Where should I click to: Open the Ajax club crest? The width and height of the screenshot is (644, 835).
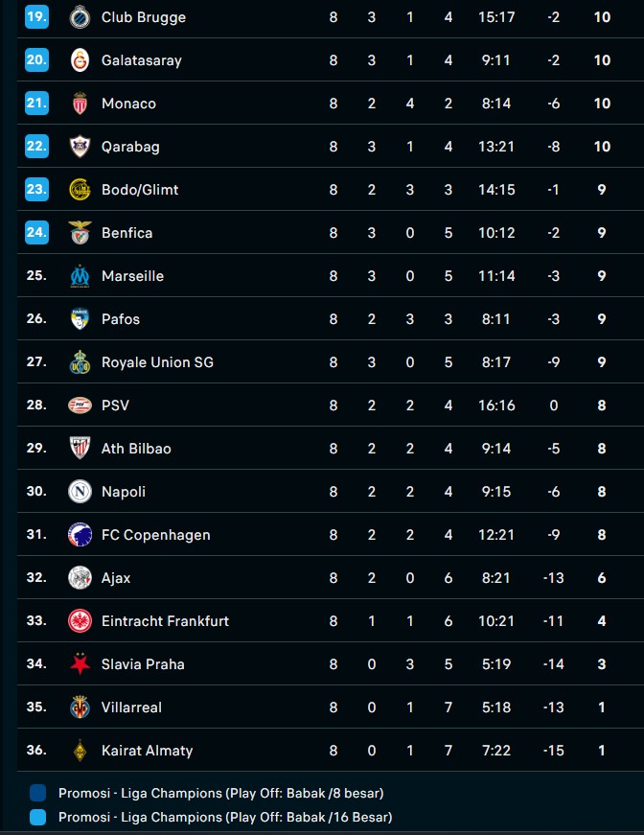pyautogui.click(x=80, y=577)
